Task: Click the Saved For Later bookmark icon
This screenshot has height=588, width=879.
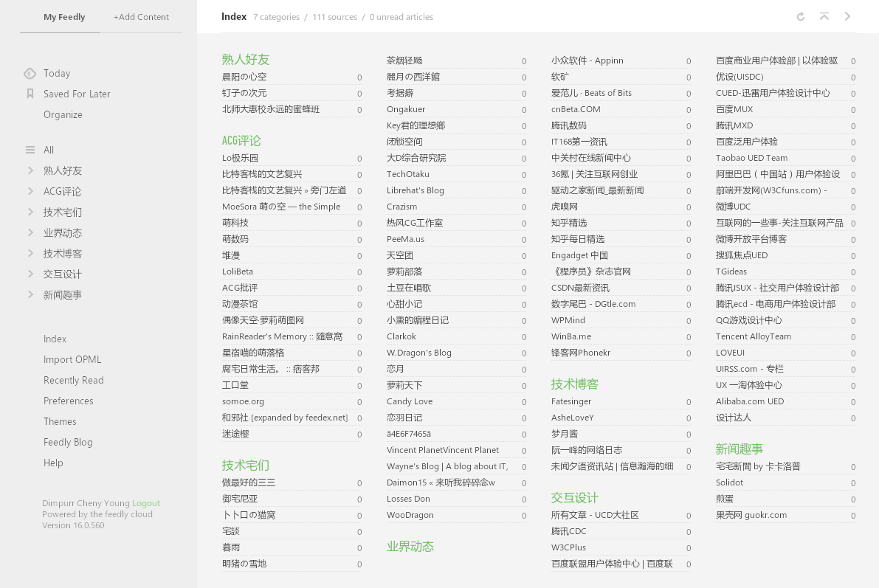Action: click(30, 94)
